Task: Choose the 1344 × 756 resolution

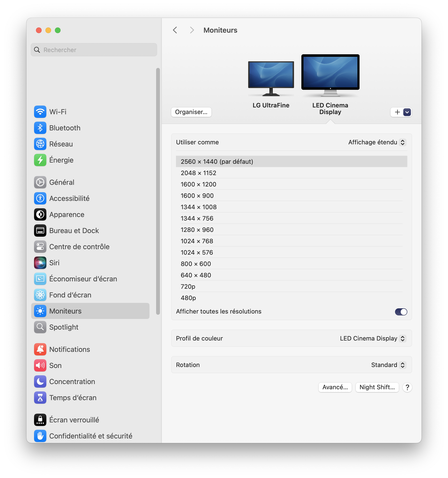Action: point(291,218)
